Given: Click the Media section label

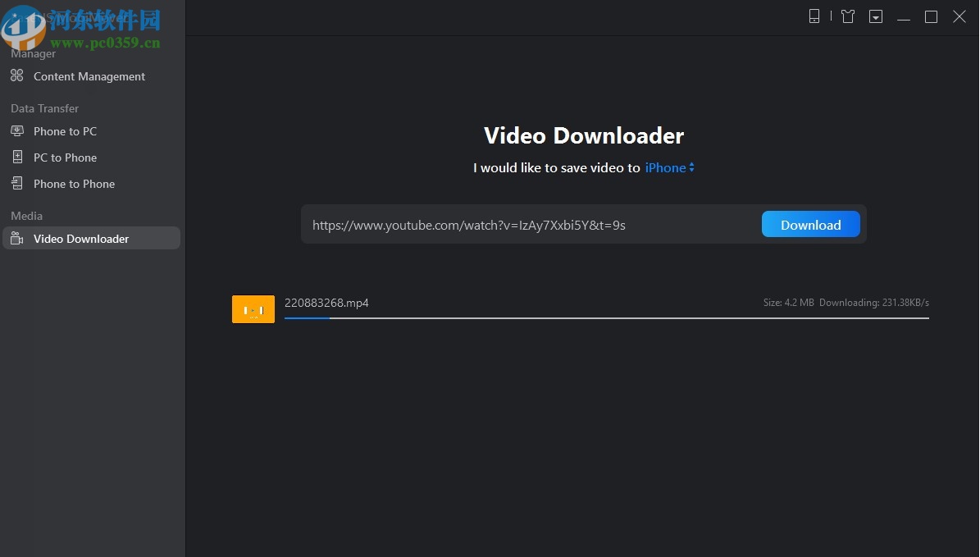Looking at the screenshot, I should point(26,216).
